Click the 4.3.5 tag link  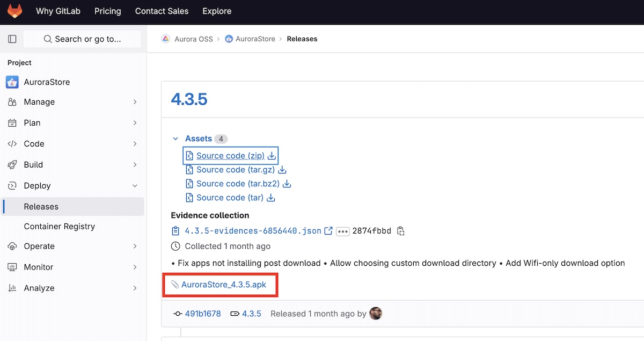(x=251, y=314)
